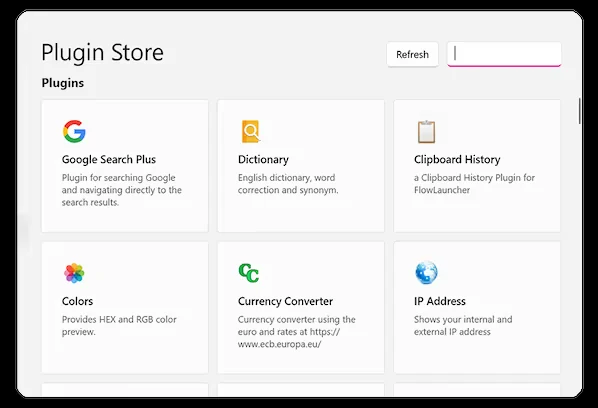The width and height of the screenshot is (598, 408).
Task: Click the Colors flower icon
Action: click(x=74, y=273)
